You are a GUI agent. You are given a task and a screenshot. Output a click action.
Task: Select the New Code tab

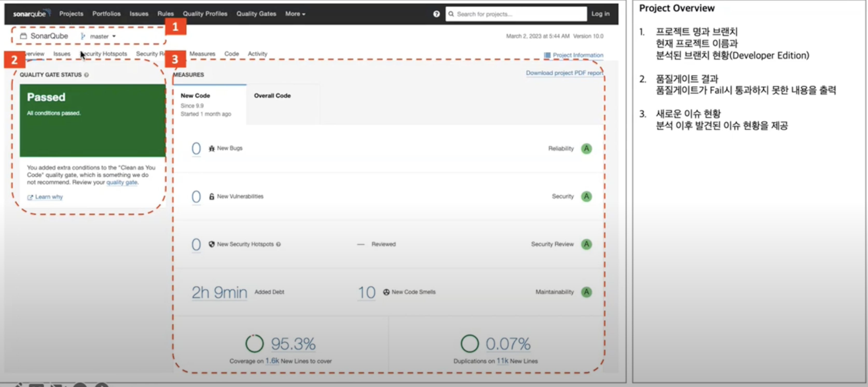[x=195, y=96]
